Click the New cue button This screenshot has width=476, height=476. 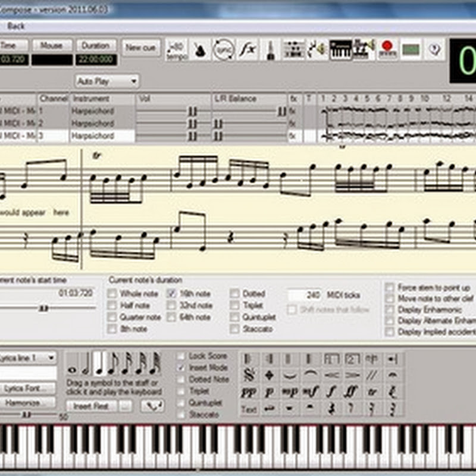coord(141,48)
